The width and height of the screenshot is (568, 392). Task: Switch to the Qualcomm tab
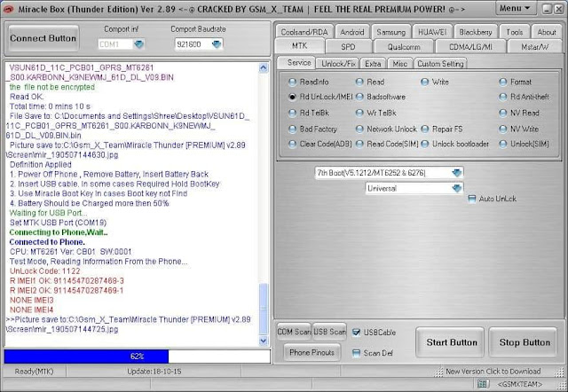coord(404,47)
